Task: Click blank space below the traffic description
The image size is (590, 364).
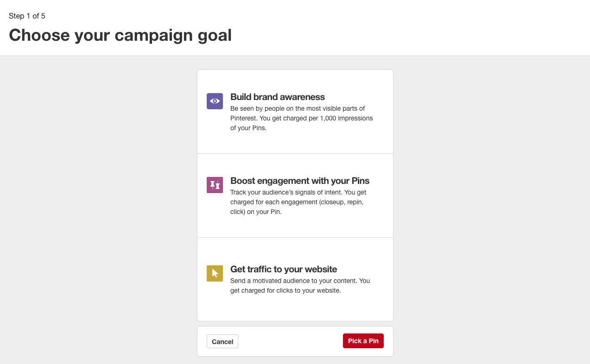Action: click(295, 308)
